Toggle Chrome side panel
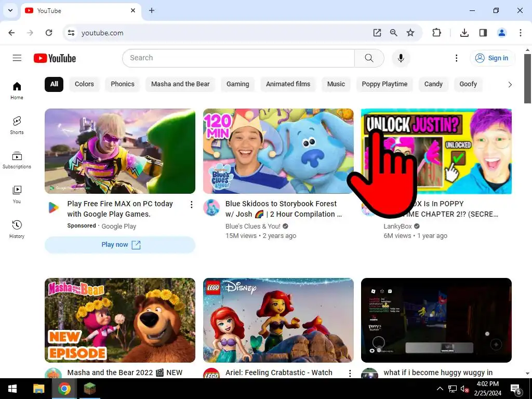The image size is (532, 399). click(483, 33)
